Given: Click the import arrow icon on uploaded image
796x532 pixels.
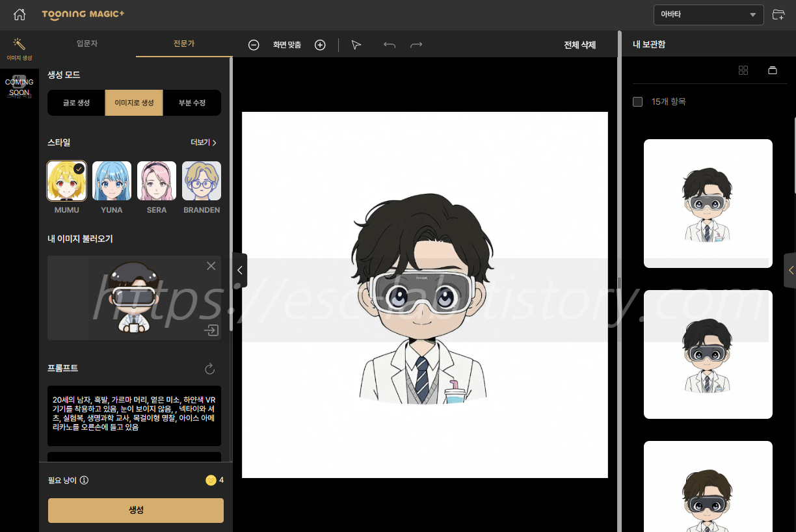Looking at the screenshot, I should coord(211,330).
